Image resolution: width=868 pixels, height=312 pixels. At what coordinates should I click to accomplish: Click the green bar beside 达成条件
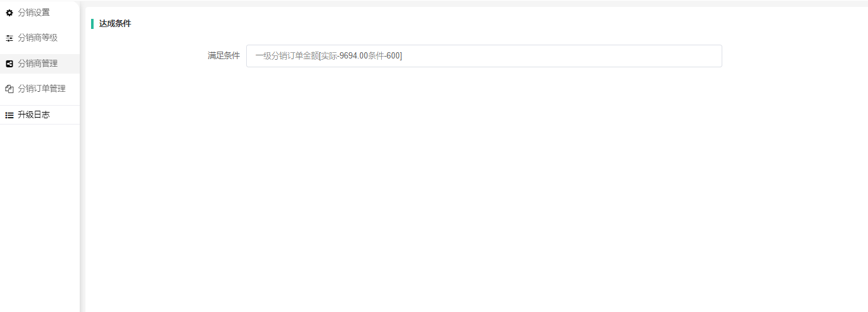click(x=92, y=24)
